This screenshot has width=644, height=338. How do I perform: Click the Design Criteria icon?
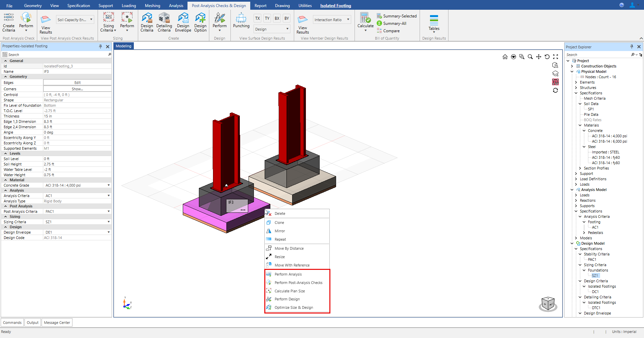tap(147, 22)
